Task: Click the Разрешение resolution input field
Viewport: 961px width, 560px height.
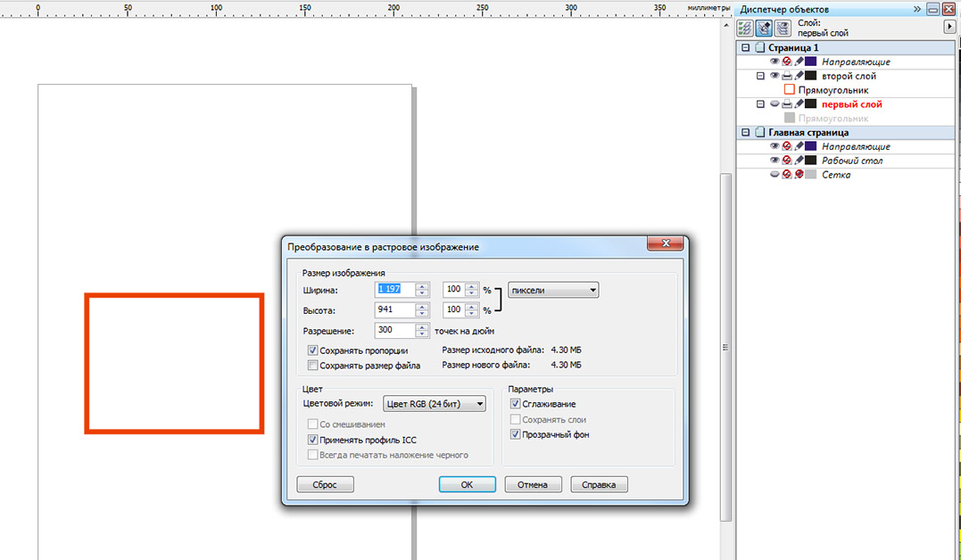Action: [395, 331]
